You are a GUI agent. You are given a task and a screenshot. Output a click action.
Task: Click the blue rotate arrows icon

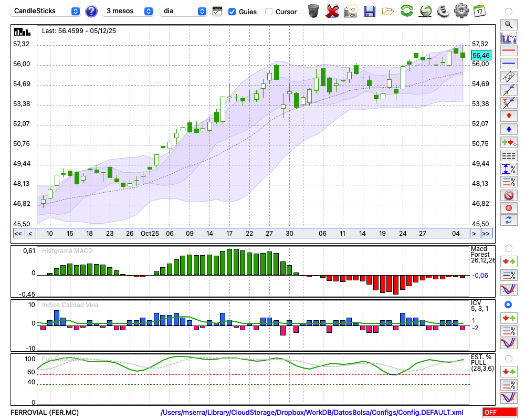pos(509,220)
